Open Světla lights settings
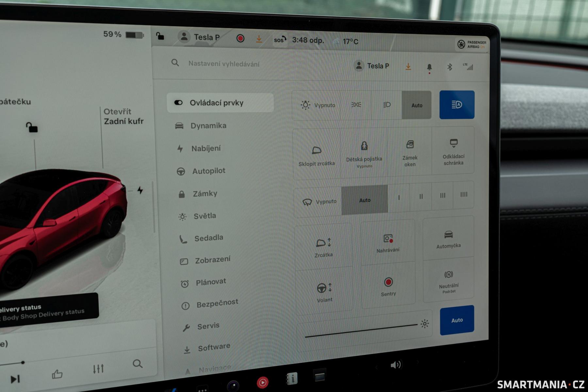 point(197,216)
